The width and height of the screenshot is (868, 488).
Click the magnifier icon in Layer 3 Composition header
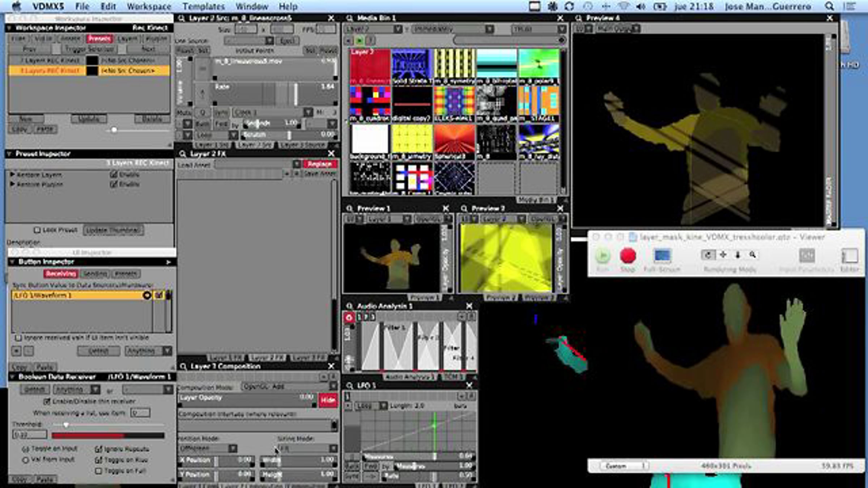[x=183, y=366]
